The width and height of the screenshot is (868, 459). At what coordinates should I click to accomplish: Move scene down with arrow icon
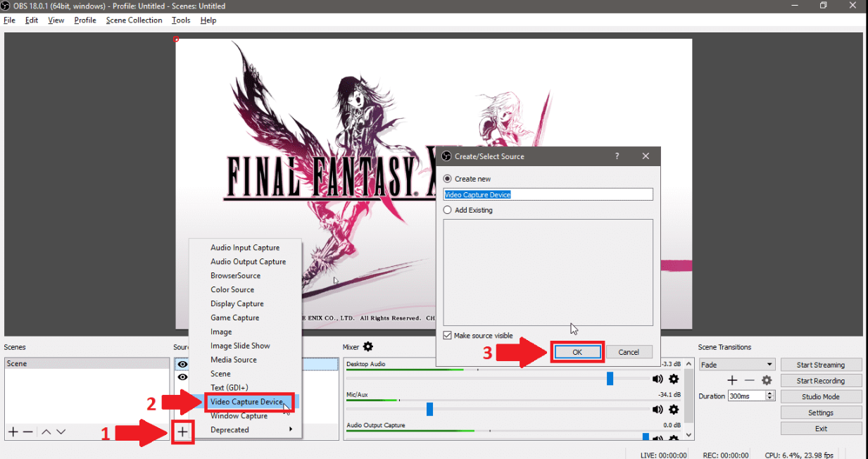point(61,432)
